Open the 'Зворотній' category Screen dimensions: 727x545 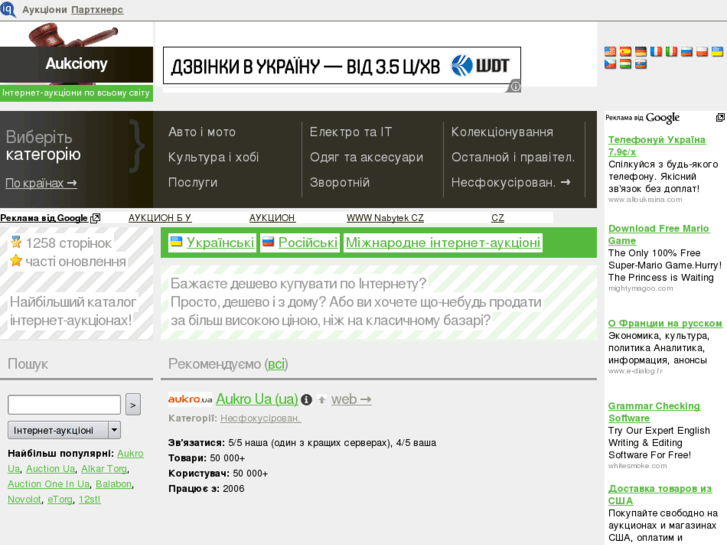340,182
